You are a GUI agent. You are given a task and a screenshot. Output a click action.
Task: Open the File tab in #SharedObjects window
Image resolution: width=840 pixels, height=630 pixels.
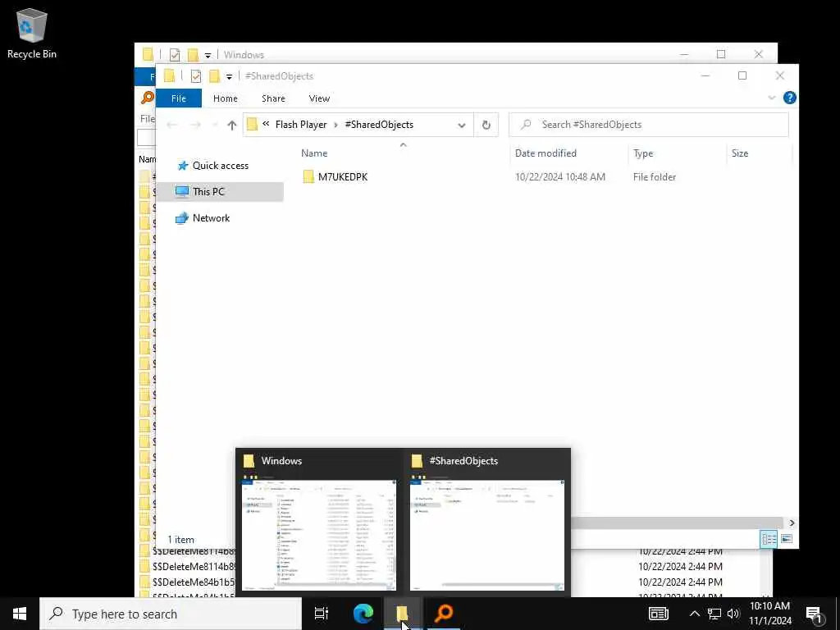pos(178,98)
